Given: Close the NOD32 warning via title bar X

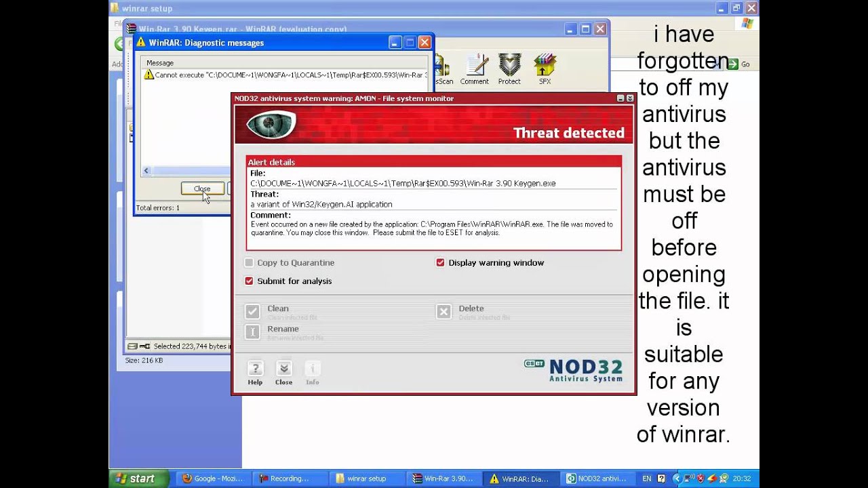Looking at the screenshot, I should pyautogui.click(x=629, y=98).
